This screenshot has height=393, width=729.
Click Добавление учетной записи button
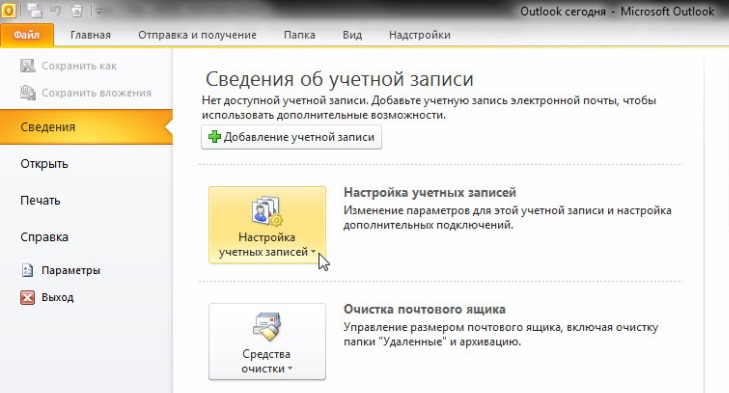point(292,137)
